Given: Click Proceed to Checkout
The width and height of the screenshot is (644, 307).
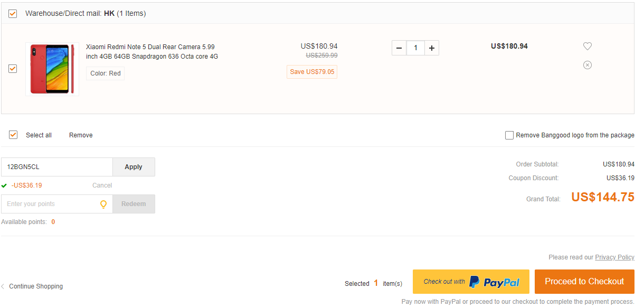Looking at the screenshot, I should [584, 282].
